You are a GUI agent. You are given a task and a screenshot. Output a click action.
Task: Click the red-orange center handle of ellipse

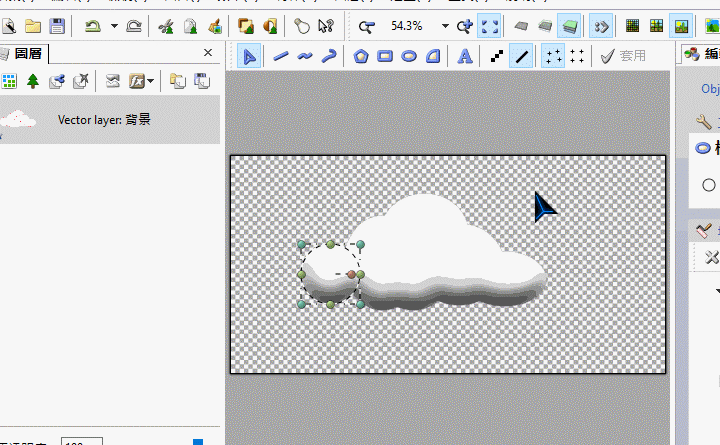[x=351, y=274]
